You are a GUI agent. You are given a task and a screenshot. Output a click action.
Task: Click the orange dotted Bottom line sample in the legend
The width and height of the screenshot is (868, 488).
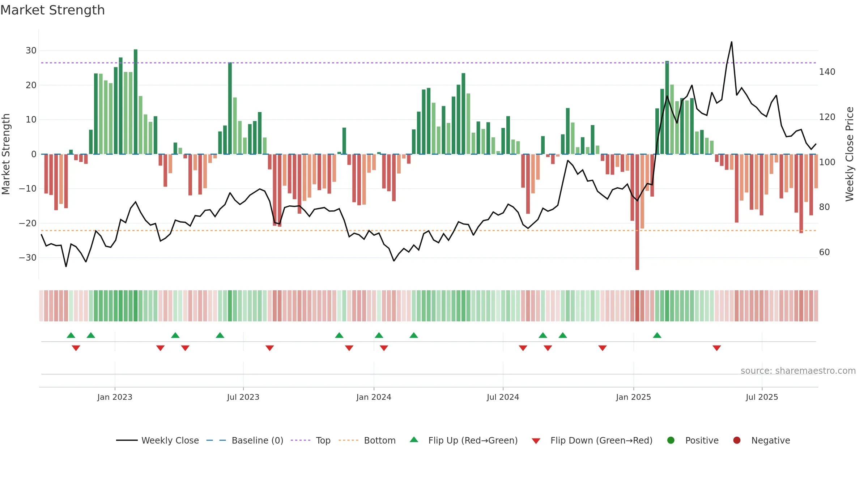[348, 440]
